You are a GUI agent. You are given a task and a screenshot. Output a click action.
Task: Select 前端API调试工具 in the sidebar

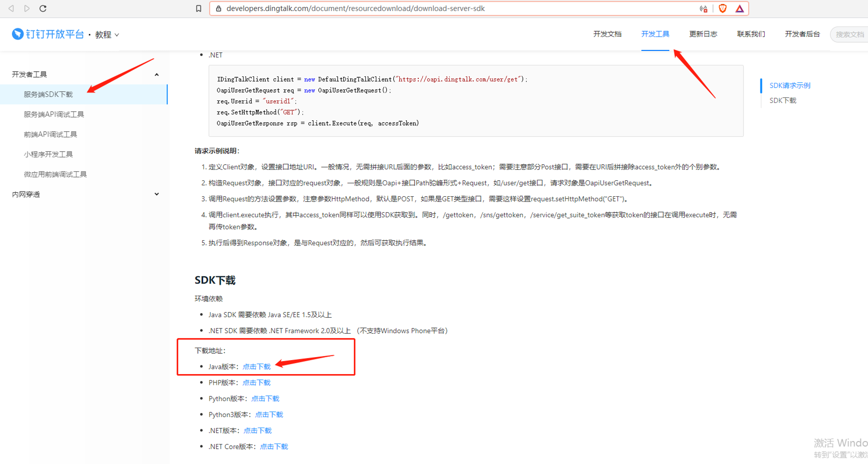pyautogui.click(x=50, y=134)
